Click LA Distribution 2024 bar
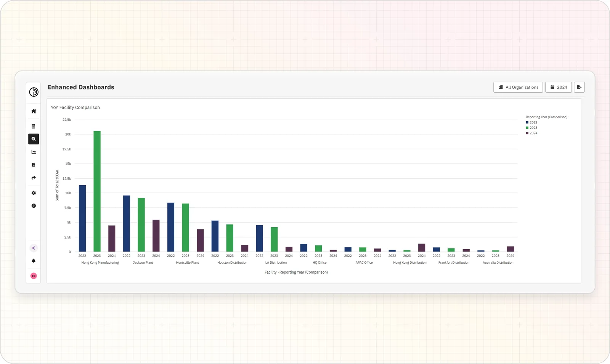 (289, 249)
